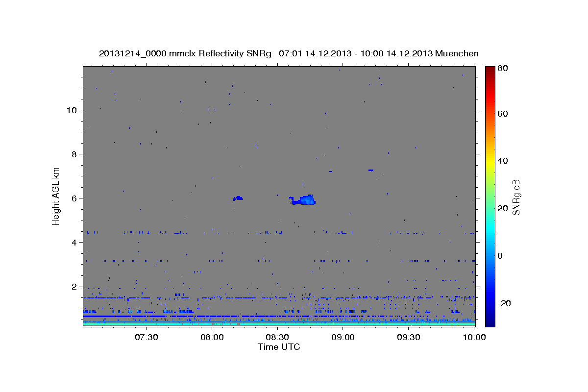Viewport: 588px width, 392px height.
Task: Click the colorbar value 40
Action: coord(503,161)
